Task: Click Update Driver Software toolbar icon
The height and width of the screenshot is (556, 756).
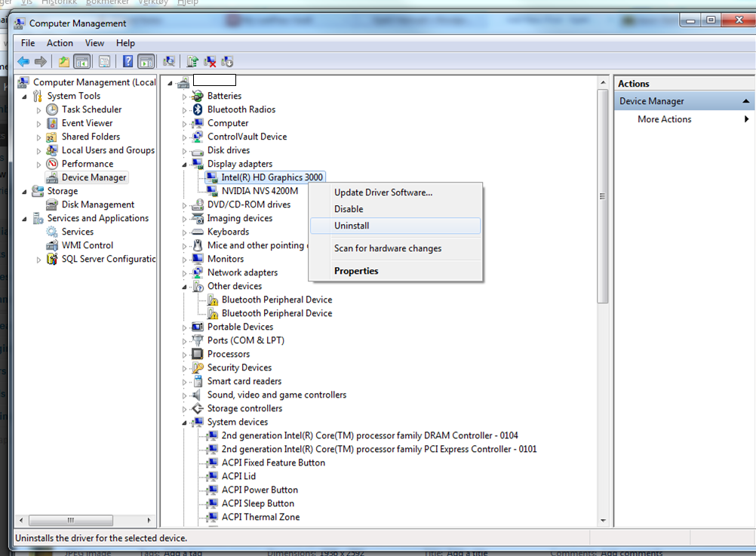Action: point(192,62)
